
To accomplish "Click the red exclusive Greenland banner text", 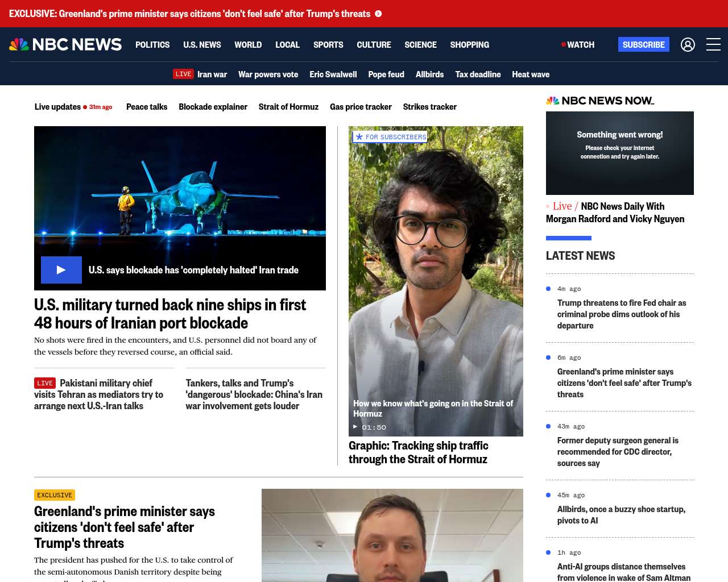I will (x=189, y=14).
